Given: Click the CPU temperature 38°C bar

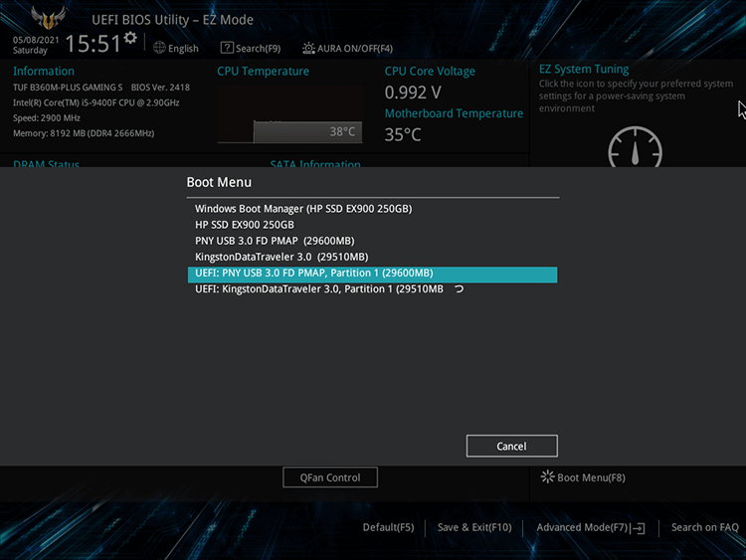Looking at the screenshot, I should (x=307, y=131).
